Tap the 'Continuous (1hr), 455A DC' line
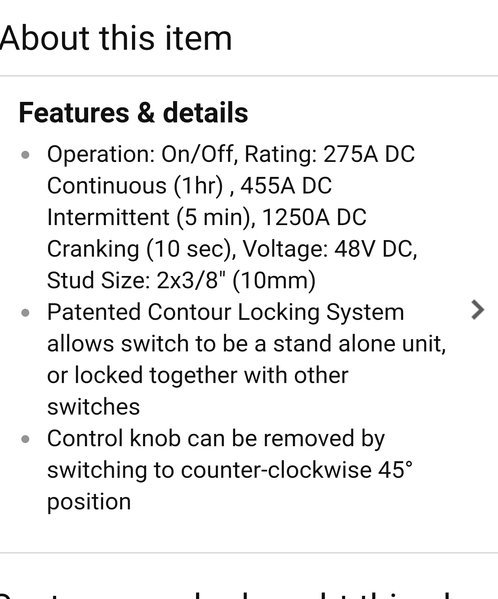The image size is (498, 599). point(189,186)
